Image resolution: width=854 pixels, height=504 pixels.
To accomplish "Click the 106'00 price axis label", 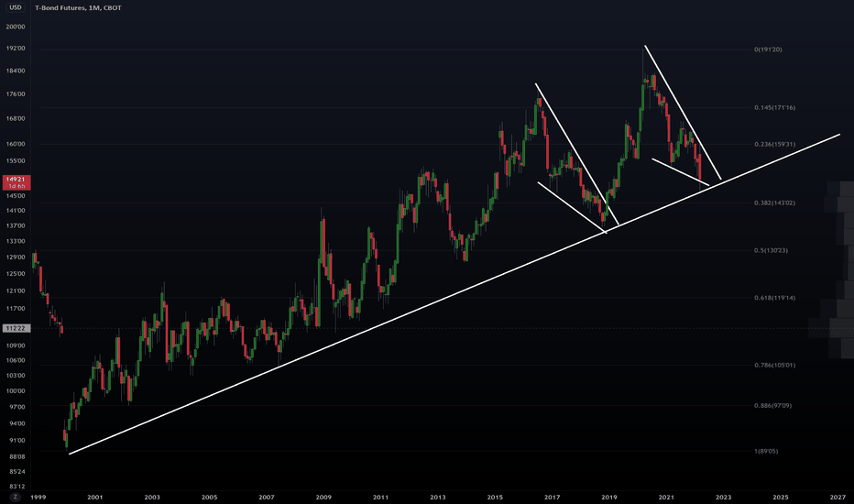I will click(x=16, y=361).
